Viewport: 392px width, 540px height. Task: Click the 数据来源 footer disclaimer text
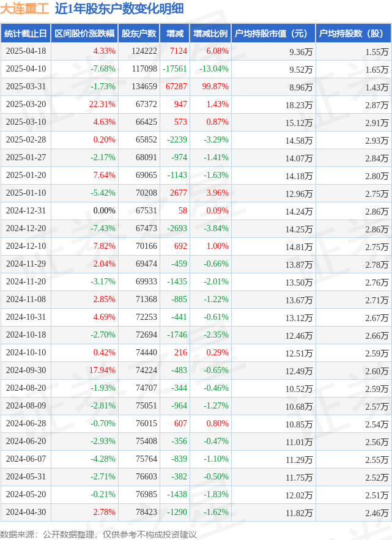click(x=98, y=534)
